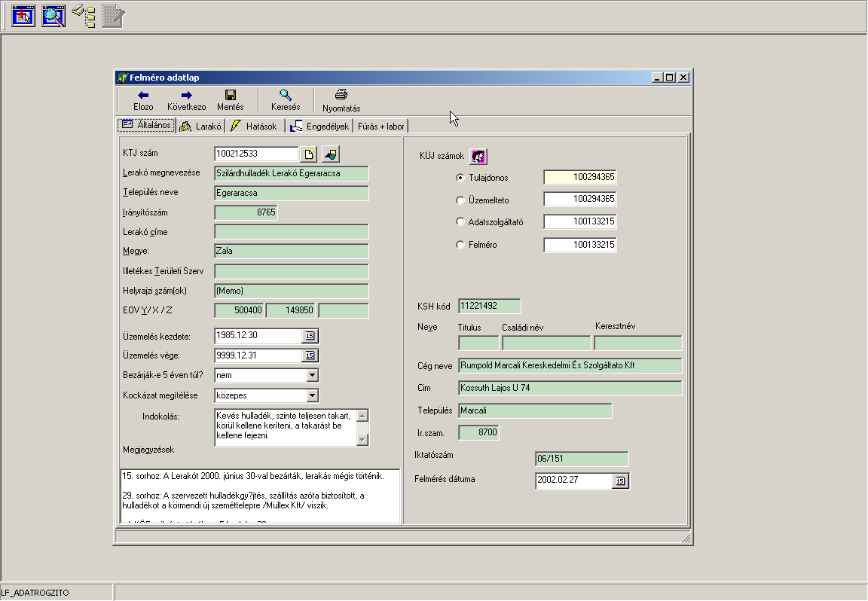This screenshot has height=601, width=868.
Task: Click the Cég neve field
Action: coord(570,366)
